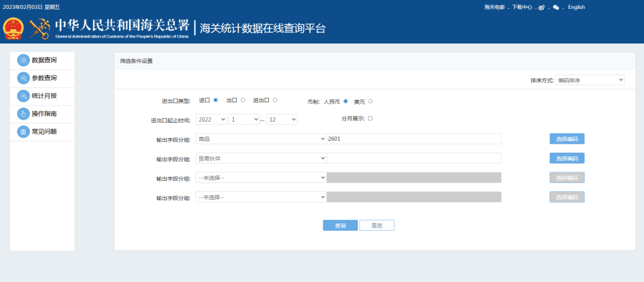Expand the year dropdown showing 2022

[211, 119]
